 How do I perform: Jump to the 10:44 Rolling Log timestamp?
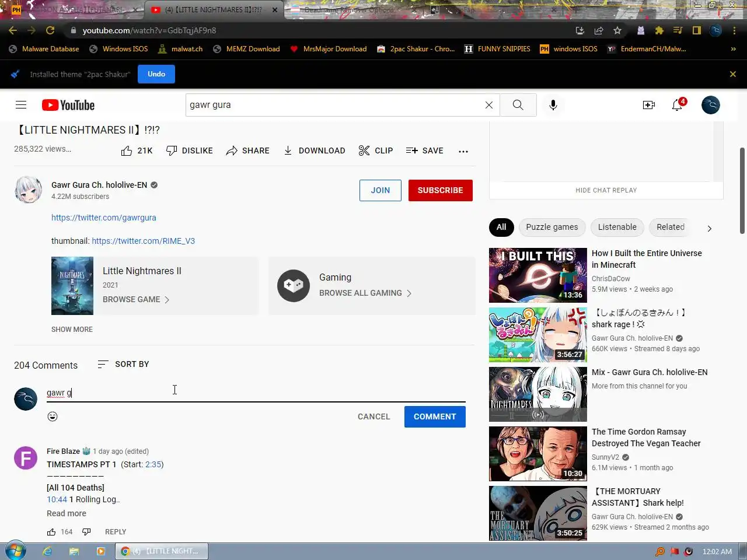pyautogui.click(x=57, y=499)
